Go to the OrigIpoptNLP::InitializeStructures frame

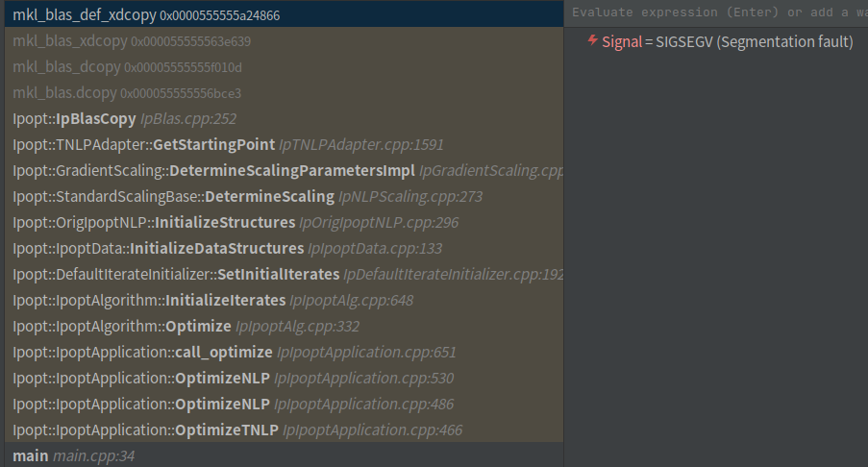pos(236,223)
